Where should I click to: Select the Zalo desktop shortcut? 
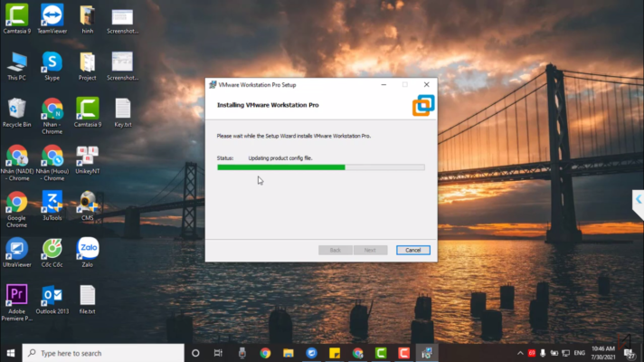tap(88, 252)
